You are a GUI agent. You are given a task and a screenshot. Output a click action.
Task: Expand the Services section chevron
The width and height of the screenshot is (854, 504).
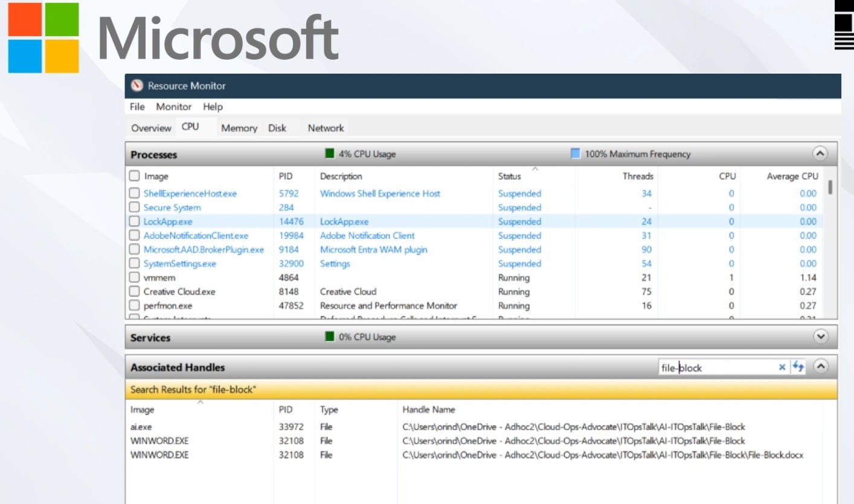tap(820, 337)
